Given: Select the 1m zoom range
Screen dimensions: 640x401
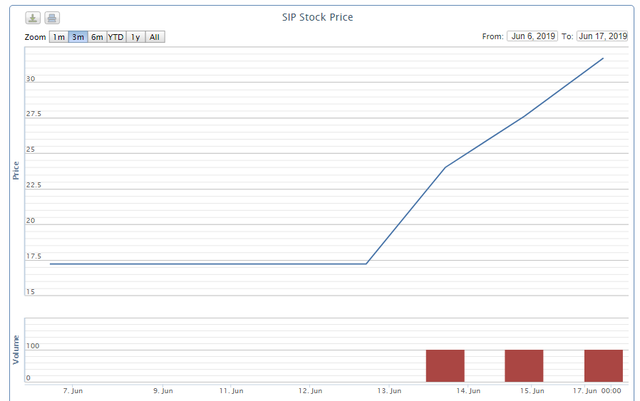Looking at the screenshot, I should click(x=59, y=37).
